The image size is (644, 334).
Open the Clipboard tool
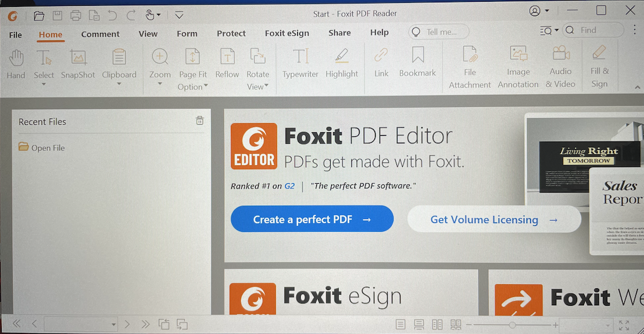coord(119,65)
